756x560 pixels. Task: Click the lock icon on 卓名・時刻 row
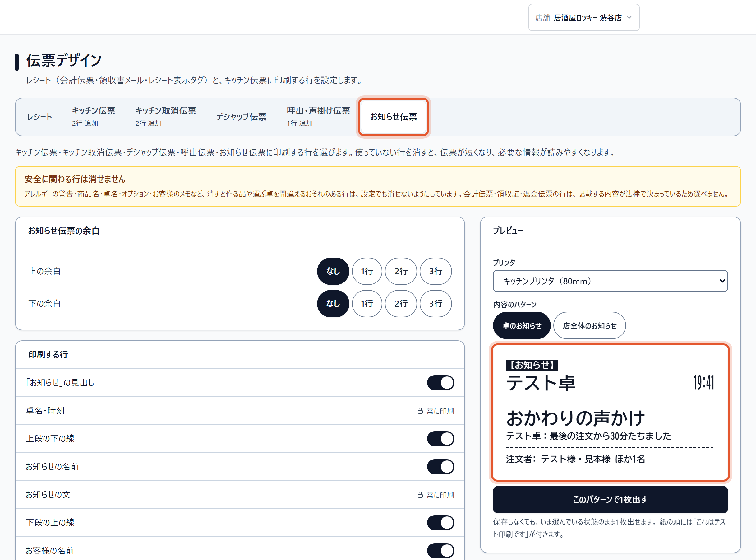(x=420, y=411)
